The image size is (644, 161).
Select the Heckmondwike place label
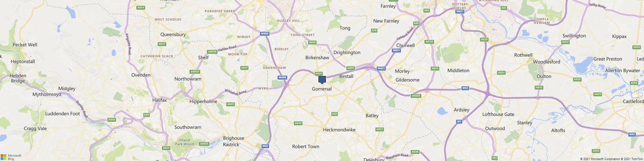point(339,130)
